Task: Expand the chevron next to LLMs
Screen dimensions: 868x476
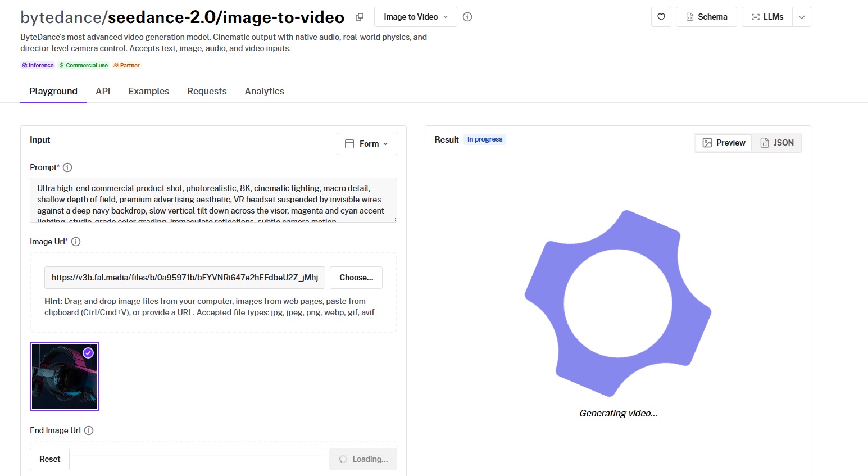Action: [802, 17]
